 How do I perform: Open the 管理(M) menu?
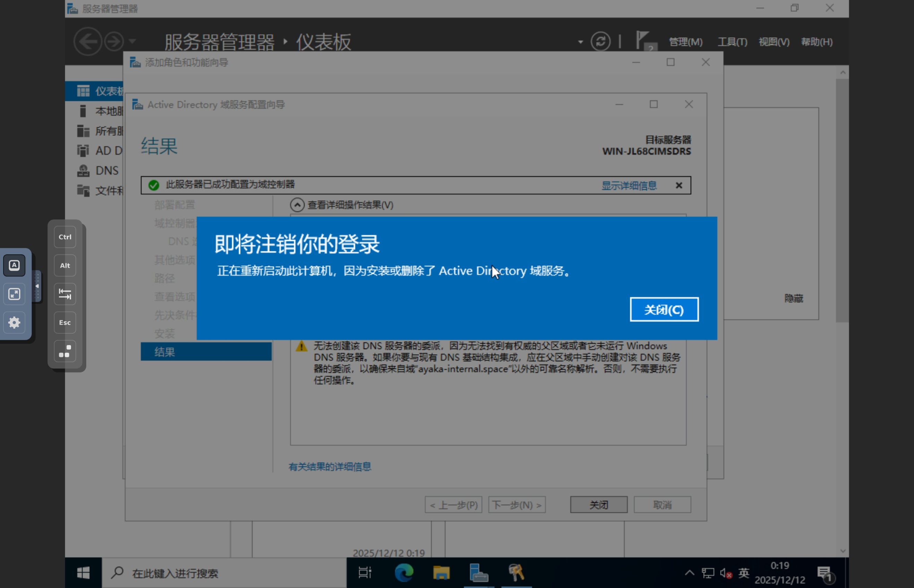click(x=686, y=42)
